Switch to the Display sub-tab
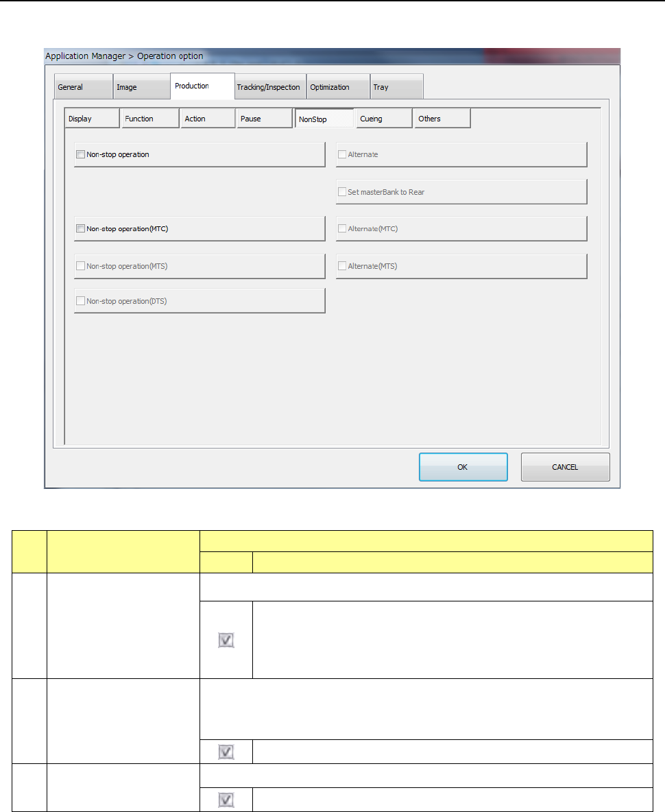 [x=92, y=119]
